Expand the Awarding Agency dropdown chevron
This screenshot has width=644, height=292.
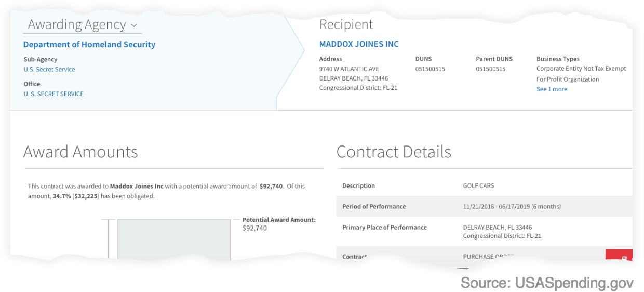(134, 25)
